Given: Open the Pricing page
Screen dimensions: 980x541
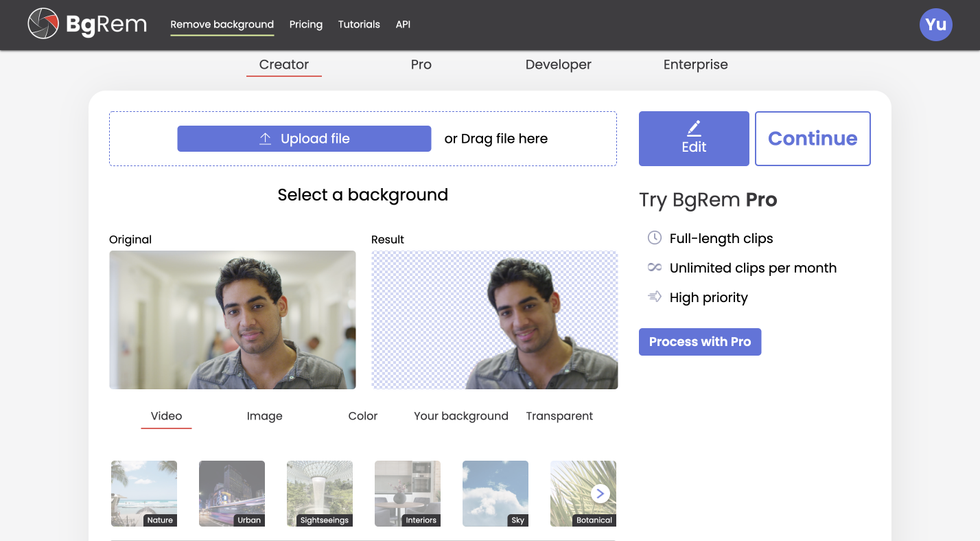Looking at the screenshot, I should (305, 24).
